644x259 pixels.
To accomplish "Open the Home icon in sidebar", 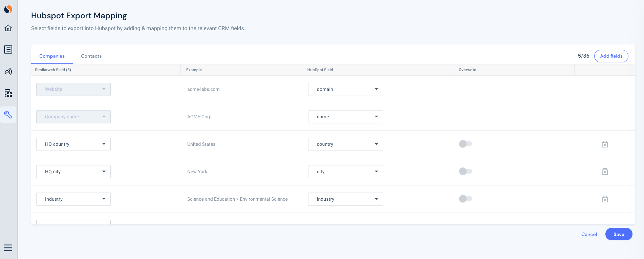I will click(8, 28).
